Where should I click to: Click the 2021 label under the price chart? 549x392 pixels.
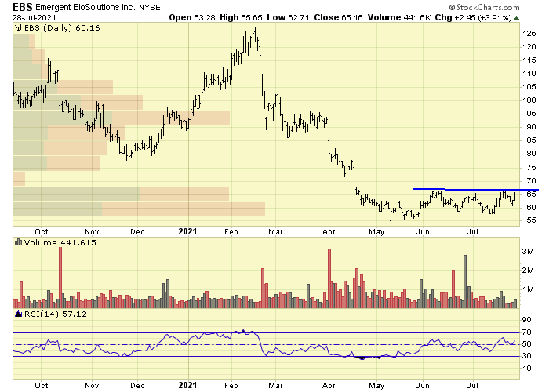pos(187,231)
